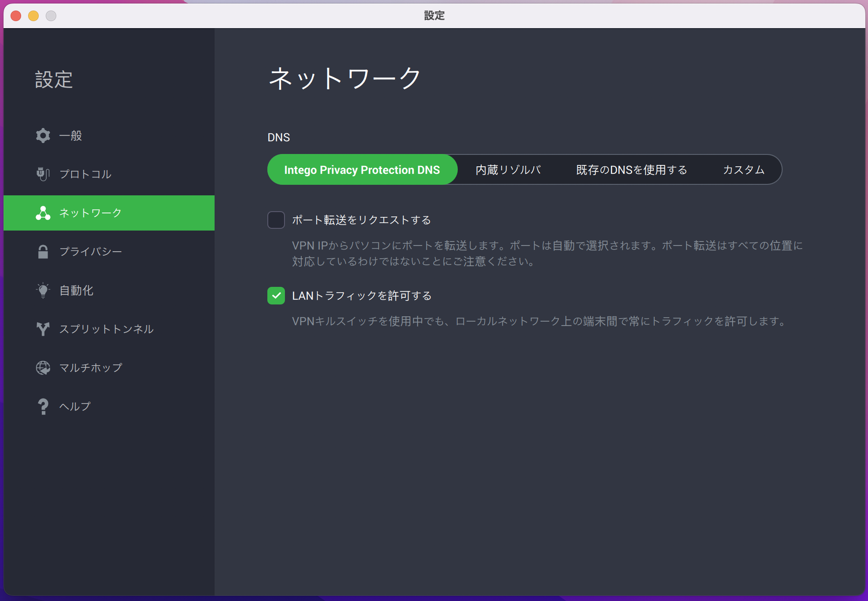868x601 pixels.
Task: Close the 設定 window with red button
Action: tap(16, 16)
